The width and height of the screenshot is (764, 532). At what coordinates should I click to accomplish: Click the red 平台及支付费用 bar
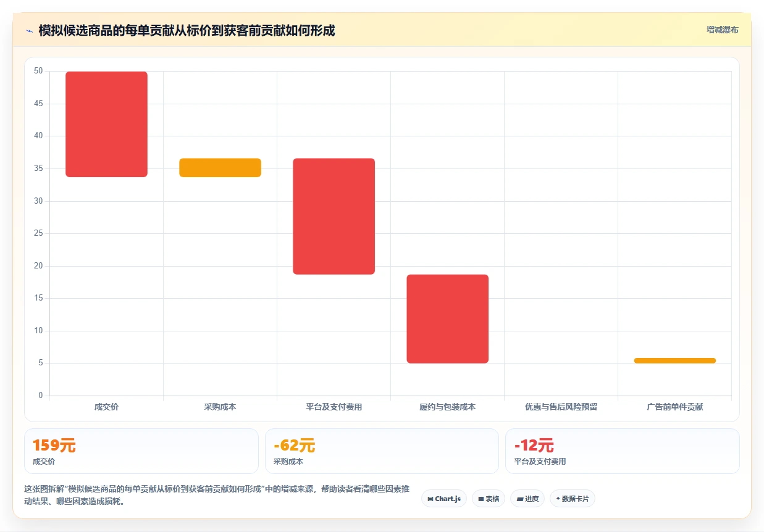pyautogui.click(x=334, y=216)
